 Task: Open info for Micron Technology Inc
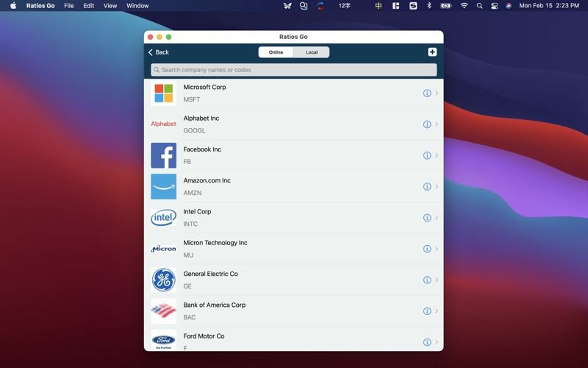pos(427,249)
